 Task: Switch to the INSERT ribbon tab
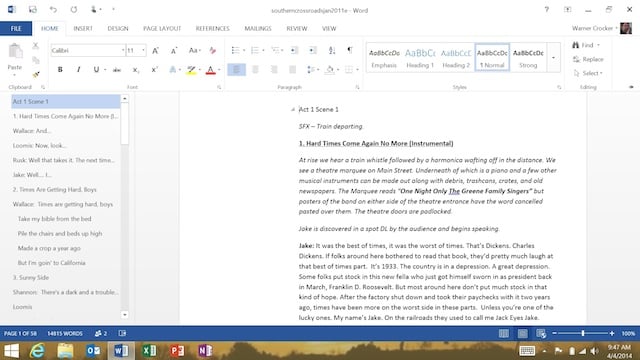pos(83,29)
